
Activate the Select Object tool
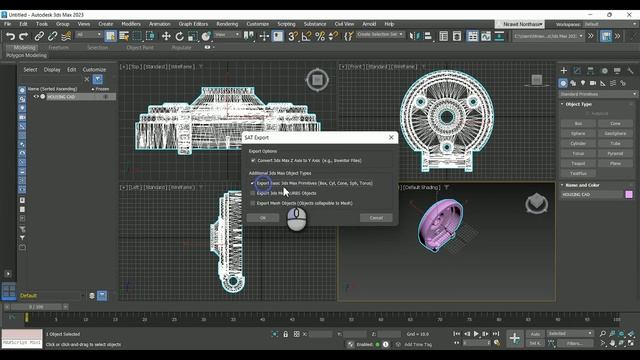(110, 36)
